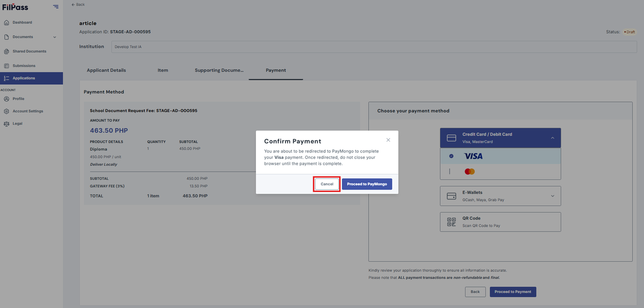Image resolution: width=644 pixels, height=308 pixels.
Task: Open Account Settings gear icon
Action: coord(6,111)
